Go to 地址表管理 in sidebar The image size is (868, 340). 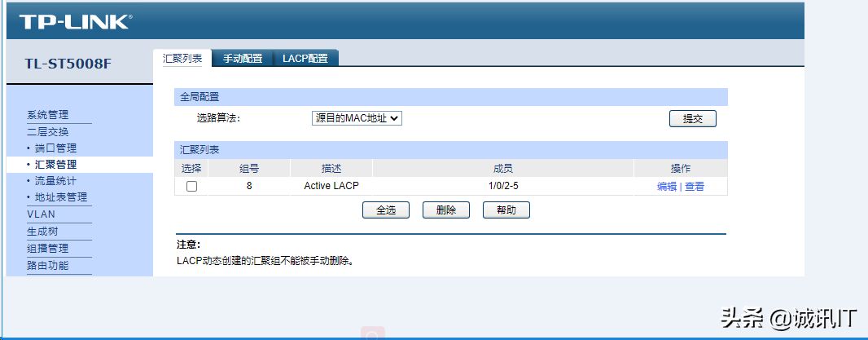(x=60, y=197)
